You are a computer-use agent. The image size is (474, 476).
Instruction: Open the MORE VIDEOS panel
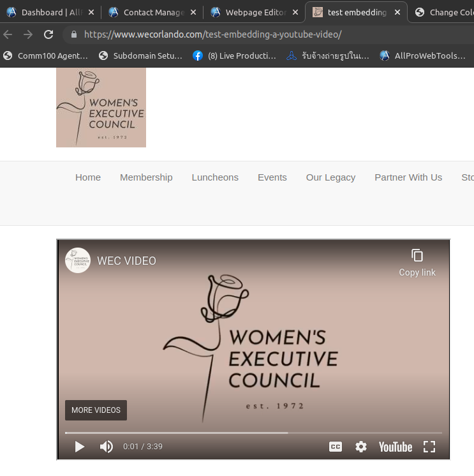point(96,410)
